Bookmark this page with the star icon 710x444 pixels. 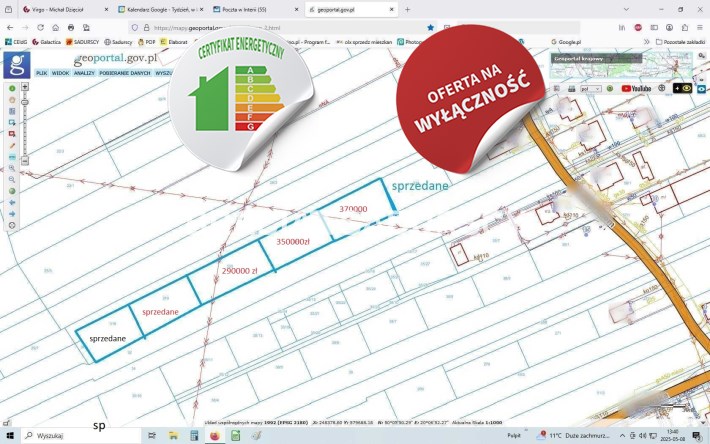(x=431, y=27)
